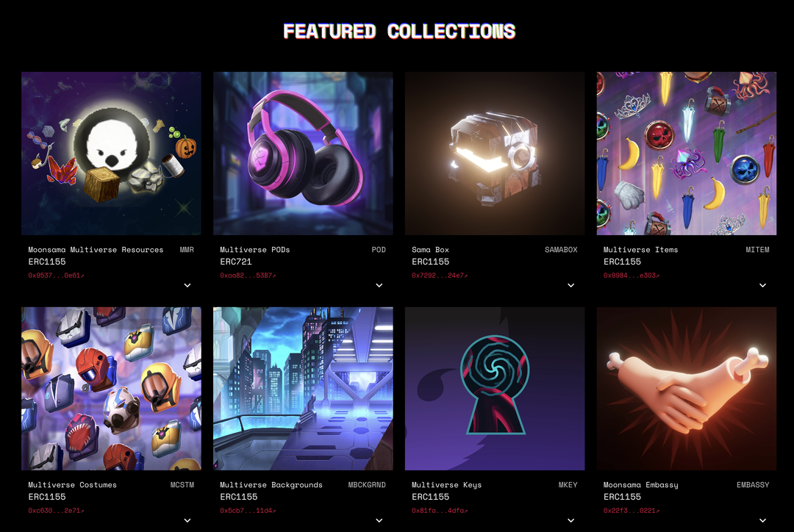The width and height of the screenshot is (794, 532).
Task: Open contract address link 0x9984...e303
Action: click(x=632, y=276)
